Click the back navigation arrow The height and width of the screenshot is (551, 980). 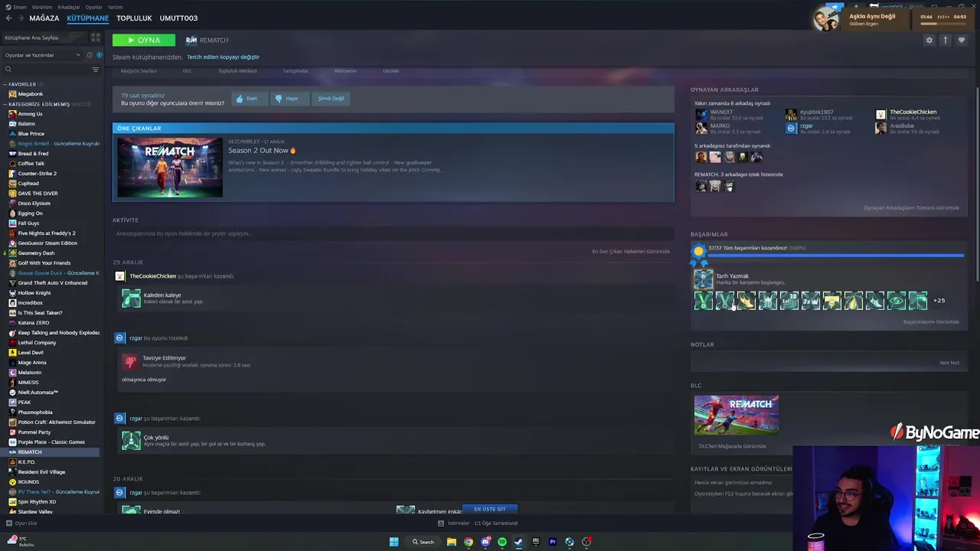point(8,18)
